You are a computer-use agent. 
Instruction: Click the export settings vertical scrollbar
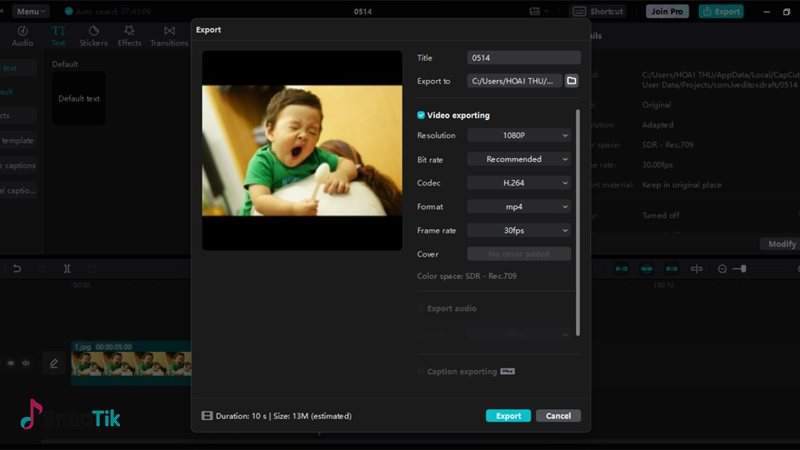578,222
